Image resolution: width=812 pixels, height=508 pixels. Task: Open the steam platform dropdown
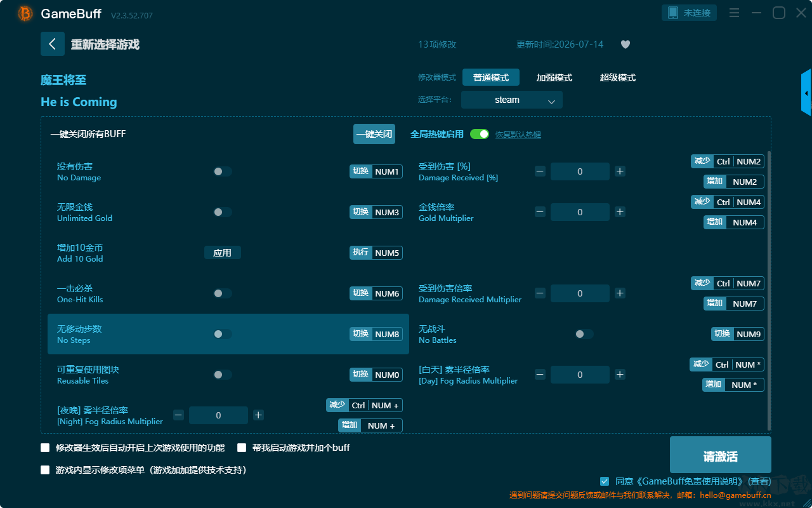[512, 100]
